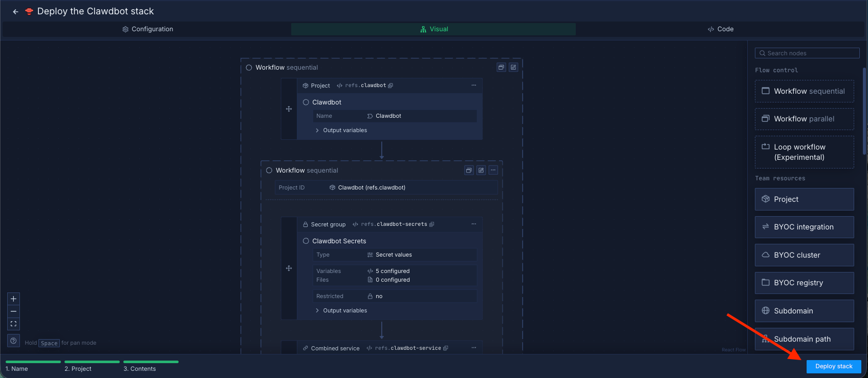Expand Output variables under Clawdbot project
This screenshot has height=378, width=868.
tap(341, 131)
